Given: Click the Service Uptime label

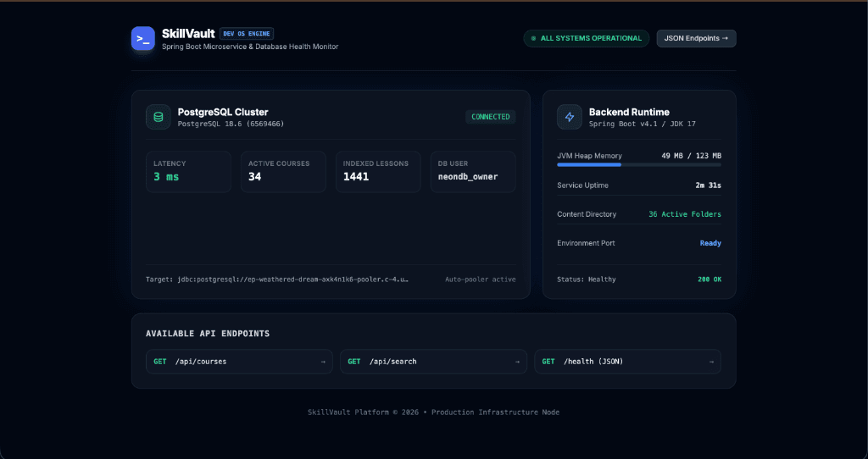Looking at the screenshot, I should [582, 185].
